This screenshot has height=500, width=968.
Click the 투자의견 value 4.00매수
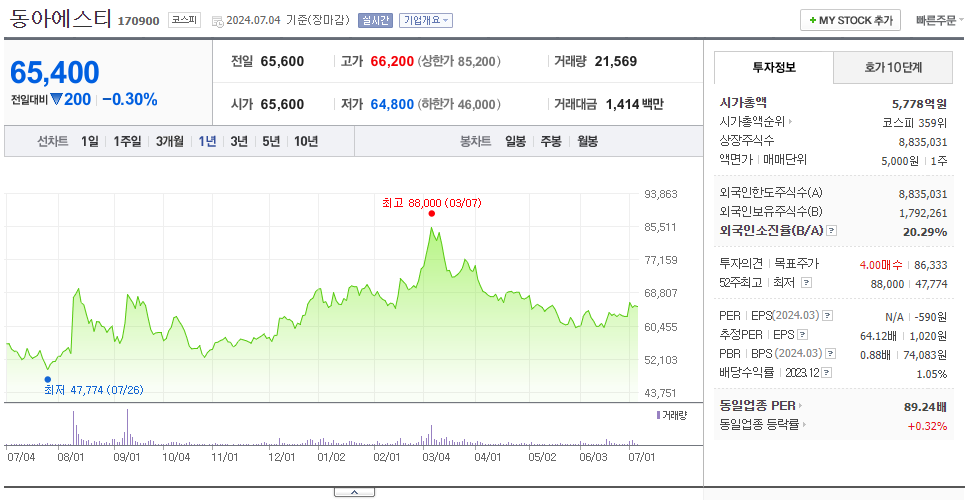pyautogui.click(x=881, y=265)
